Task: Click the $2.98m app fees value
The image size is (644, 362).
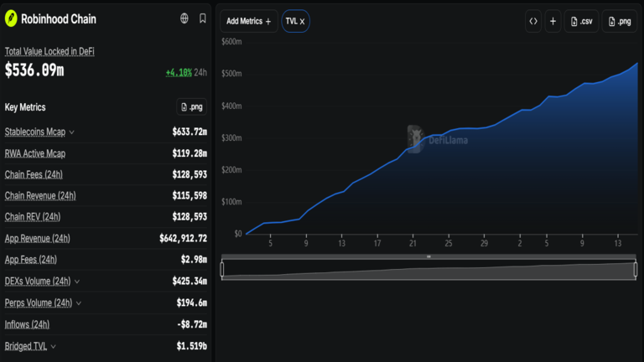Action: (194, 260)
